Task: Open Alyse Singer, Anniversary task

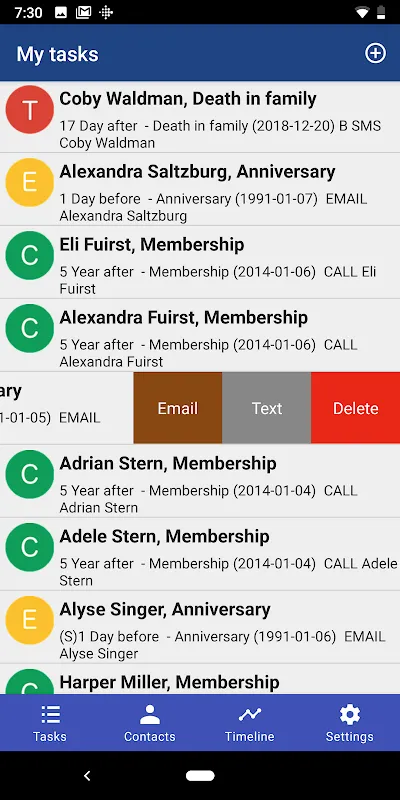Action: pyautogui.click(x=200, y=628)
